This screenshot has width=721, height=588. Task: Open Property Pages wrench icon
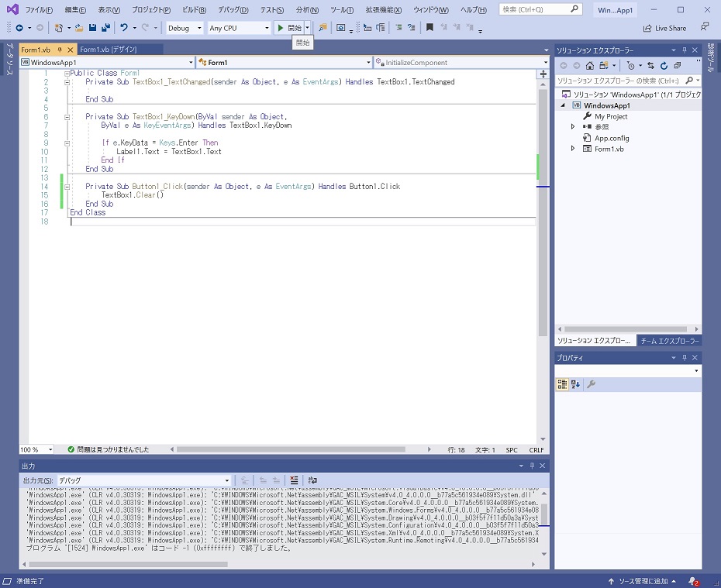592,384
